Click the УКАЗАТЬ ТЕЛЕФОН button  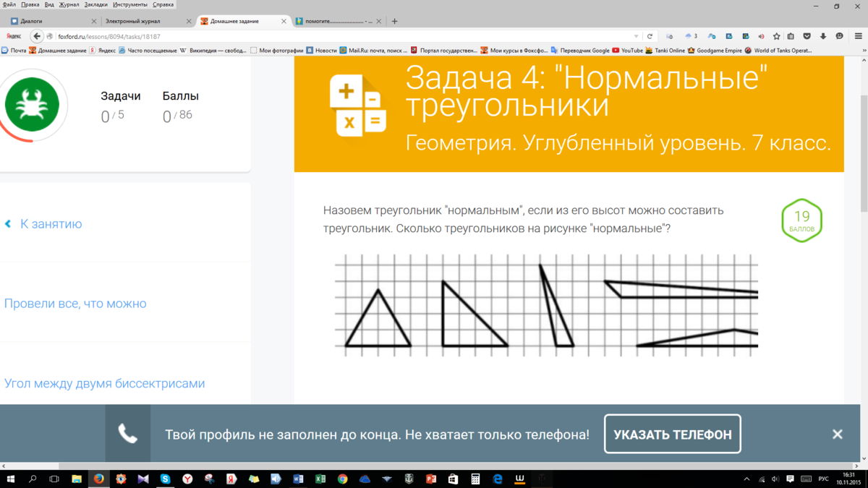pos(673,435)
